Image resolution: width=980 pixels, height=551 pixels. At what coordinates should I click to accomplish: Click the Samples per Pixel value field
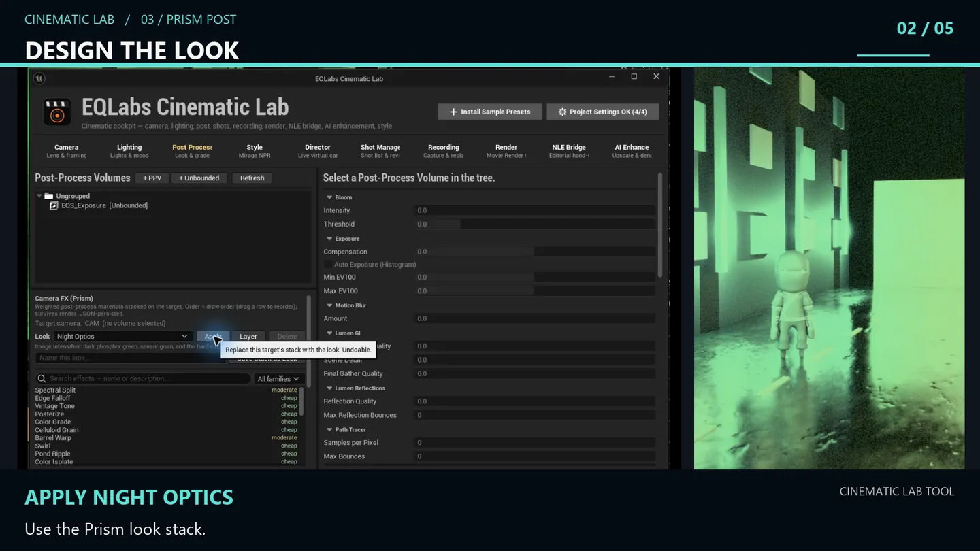point(535,443)
